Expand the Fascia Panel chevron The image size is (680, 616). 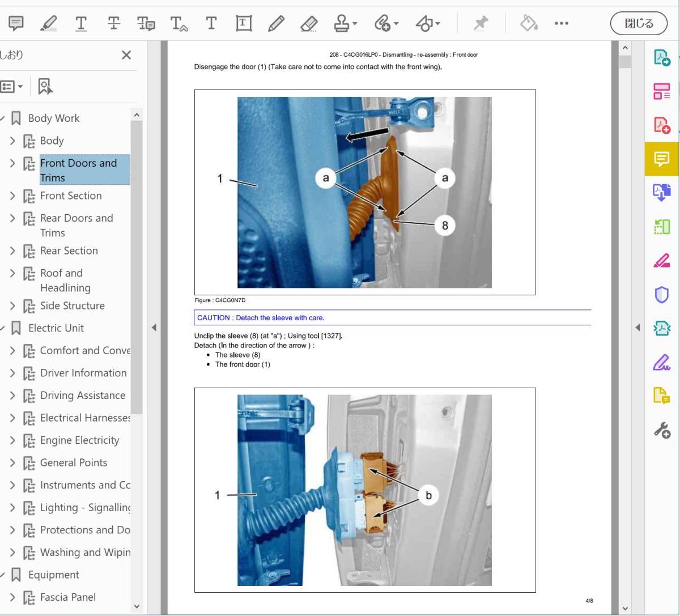click(x=12, y=597)
